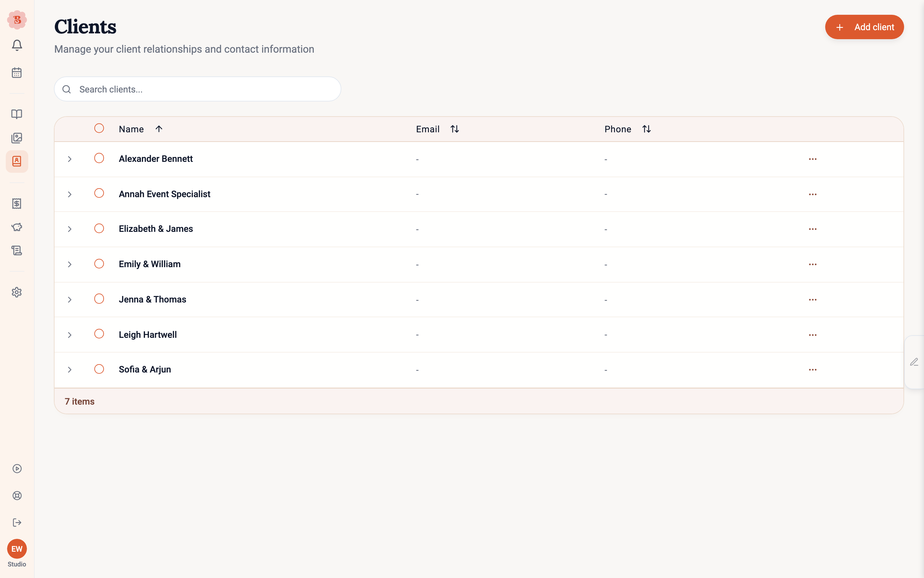The height and width of the screenshot is (578, 924).
Task: Open more options for Sofia & Arjun
Action: point(812,369)
